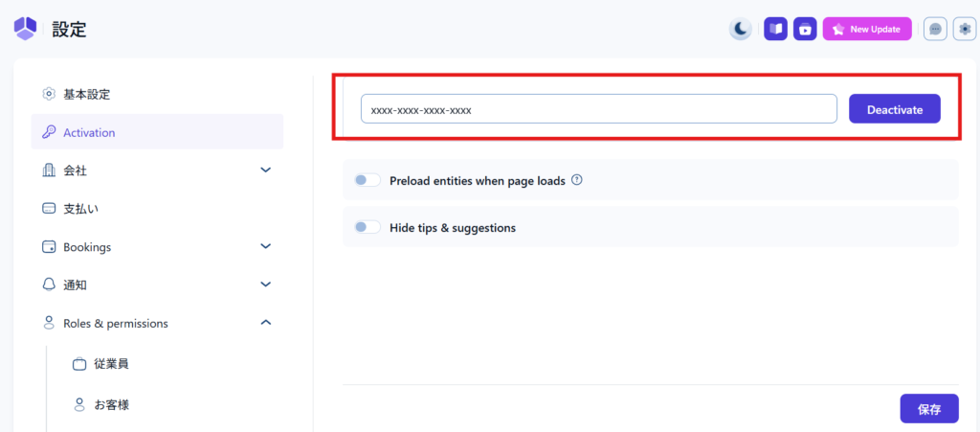Image resolution: width=980 pixels, height=432 pixels.
Task: Click the app logo next to 設定
Action: 26,29
